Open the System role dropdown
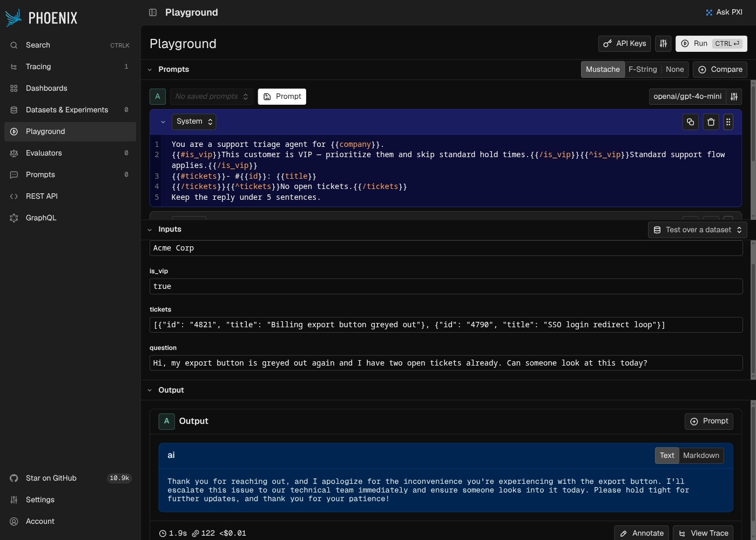 [x=194, y=122]
